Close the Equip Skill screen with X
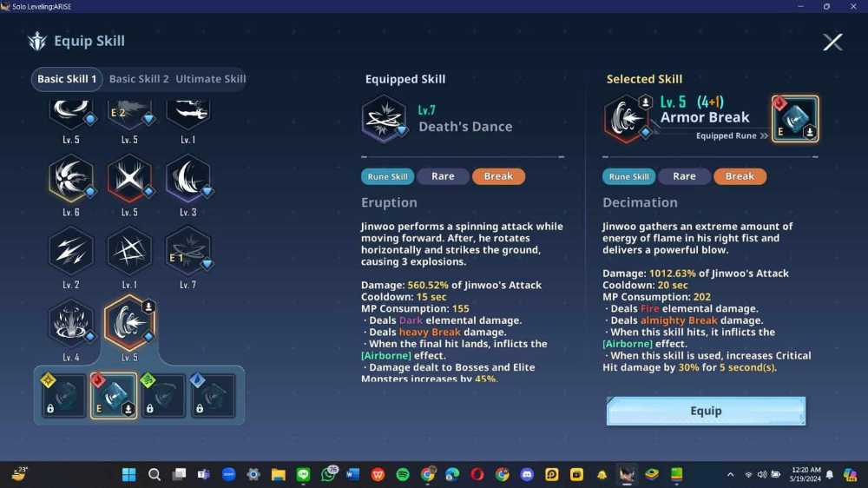Image resolution: width=868 pixels, height=488 pixels. coord(832,42)
